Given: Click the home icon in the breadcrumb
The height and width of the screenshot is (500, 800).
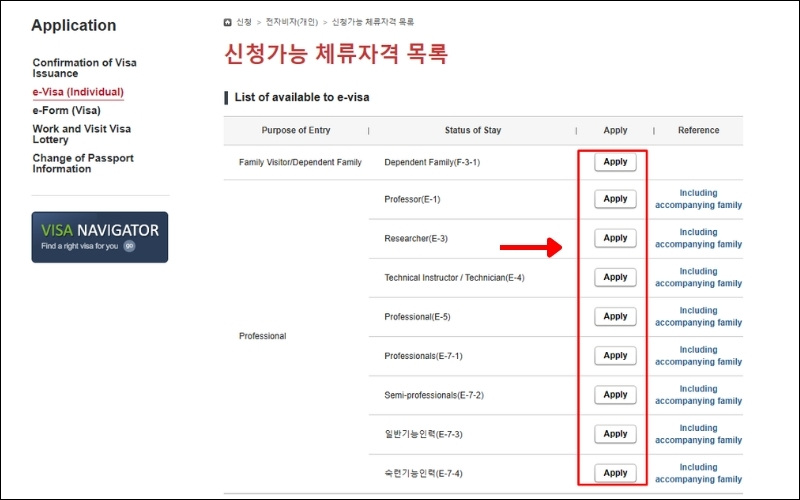Looking at the screenshot, I should coord(229,21).
